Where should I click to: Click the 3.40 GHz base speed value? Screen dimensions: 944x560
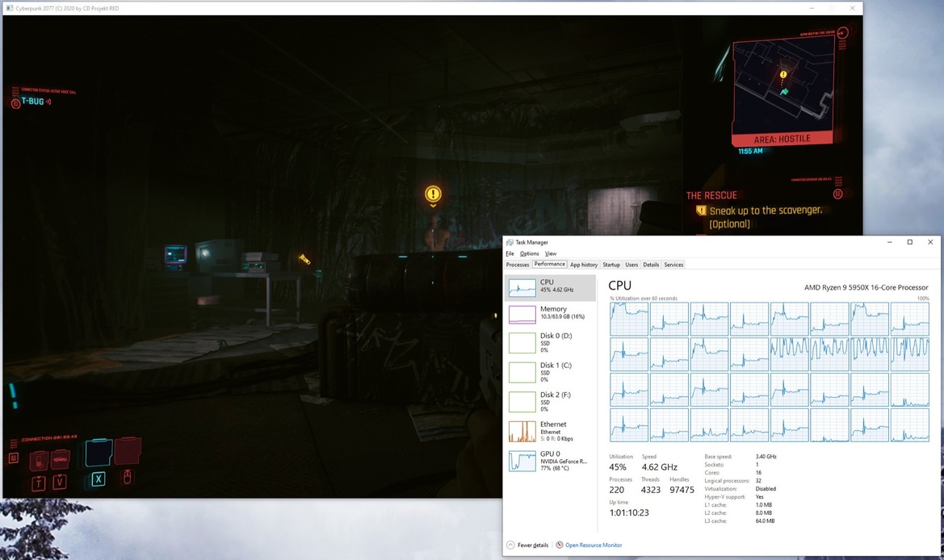pos(766,457)
